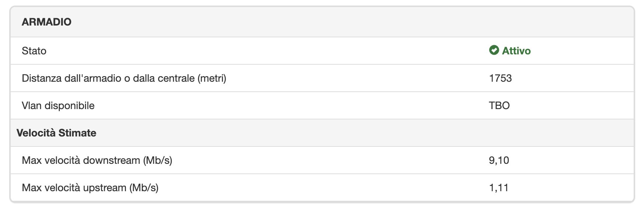
Task: Select the Stato row label
Action: pos(34,51)
